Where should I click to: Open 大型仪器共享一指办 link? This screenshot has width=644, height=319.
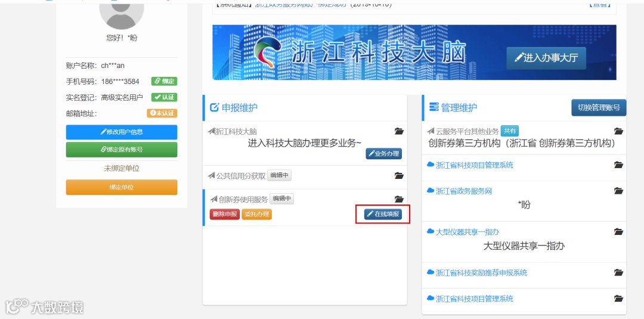467,232
